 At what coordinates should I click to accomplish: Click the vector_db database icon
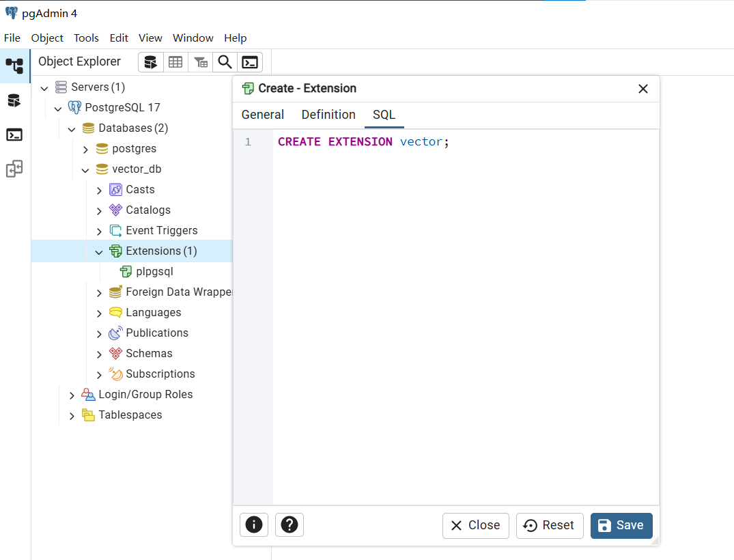pyautogui.click(x=102, y=169)
